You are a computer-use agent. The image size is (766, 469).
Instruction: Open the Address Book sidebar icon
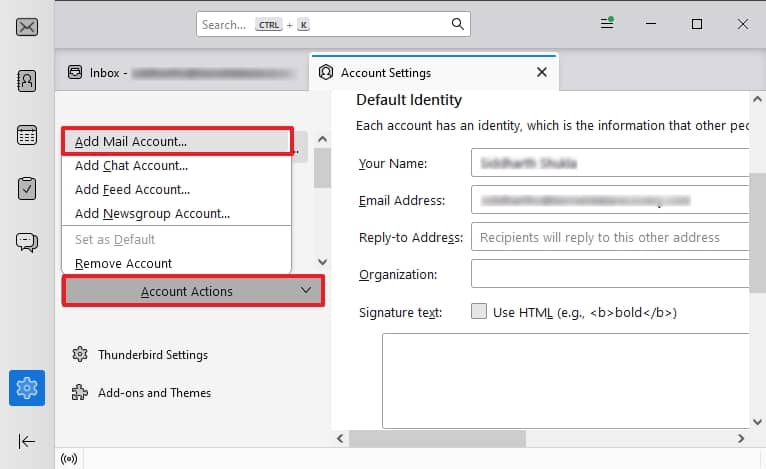(27, 81)
